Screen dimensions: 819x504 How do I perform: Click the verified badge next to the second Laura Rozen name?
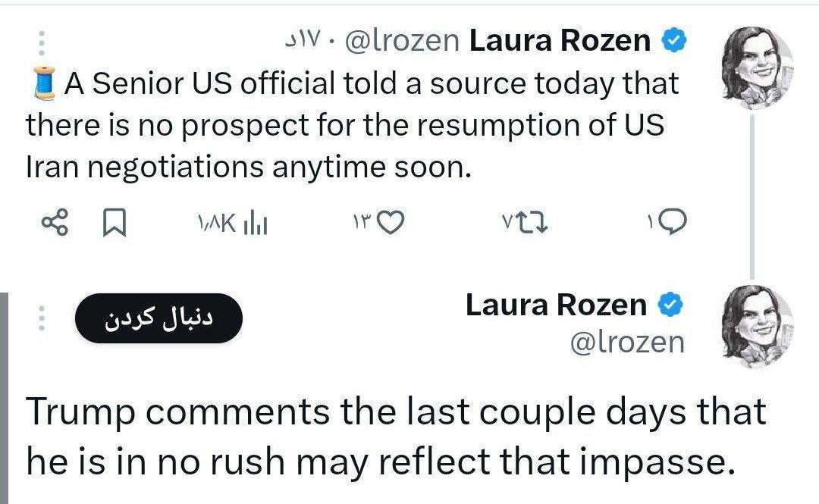click(671, 305)
